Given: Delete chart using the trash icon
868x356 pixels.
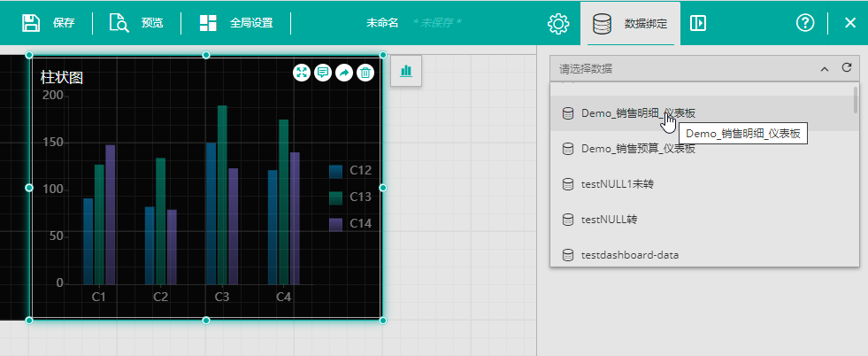Looking at the screenshot, I should click(x=365, y=72).
